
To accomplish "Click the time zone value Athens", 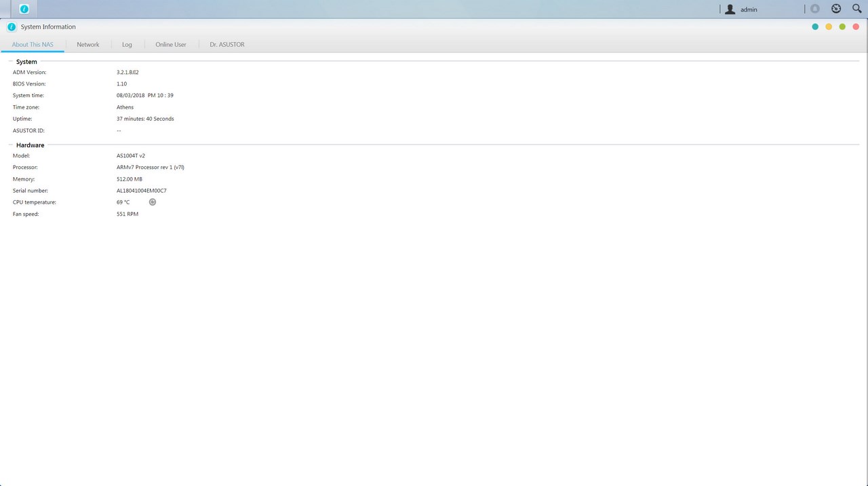I will [x=125, y=107].
